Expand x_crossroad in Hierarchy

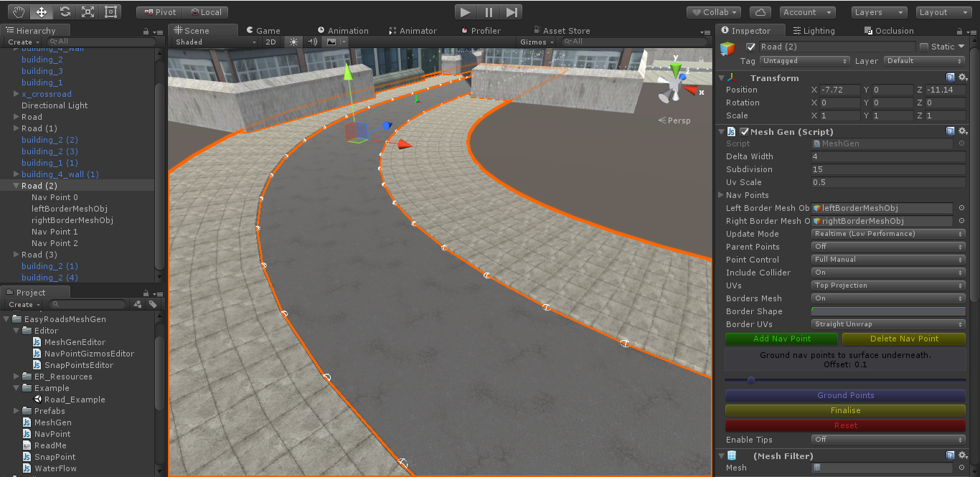click(x=16, y=94)
